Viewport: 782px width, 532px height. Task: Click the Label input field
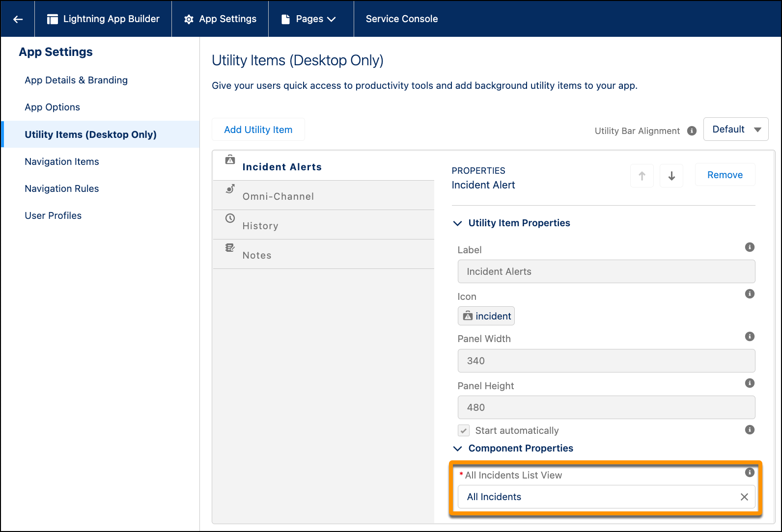(606, 271)
